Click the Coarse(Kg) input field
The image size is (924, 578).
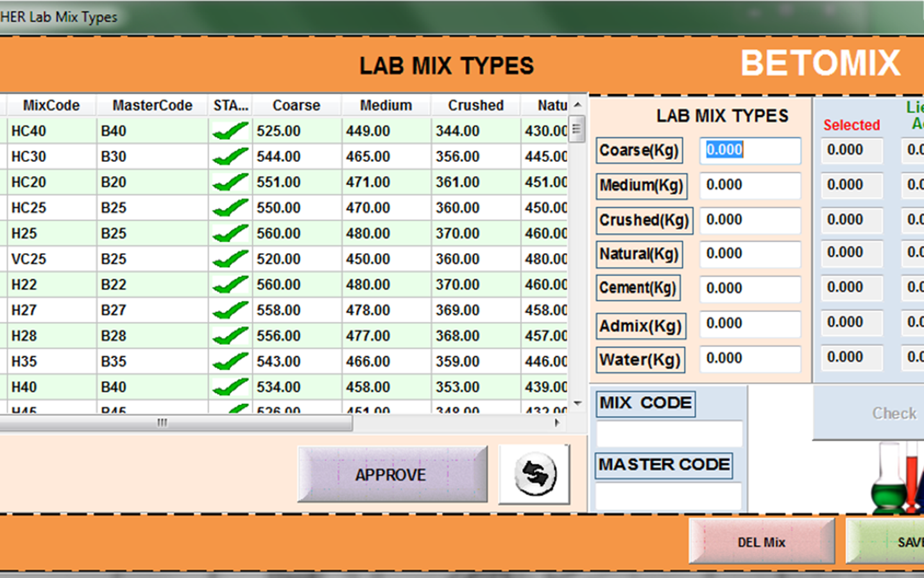click(x=749, y=150)
